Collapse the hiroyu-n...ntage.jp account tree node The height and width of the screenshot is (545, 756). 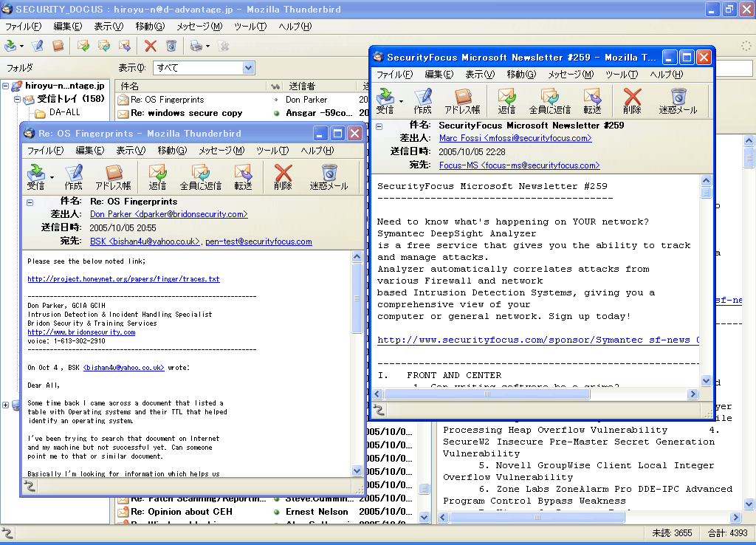tap(6, 86)
